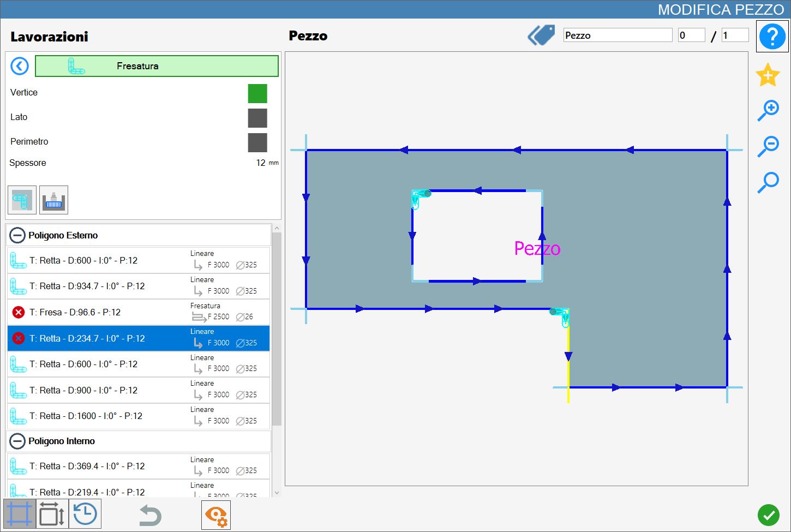The height and width of the screenshot is (532, 791).
Task: Zoom in with the plus magnifier
Action: pos(768,110)
